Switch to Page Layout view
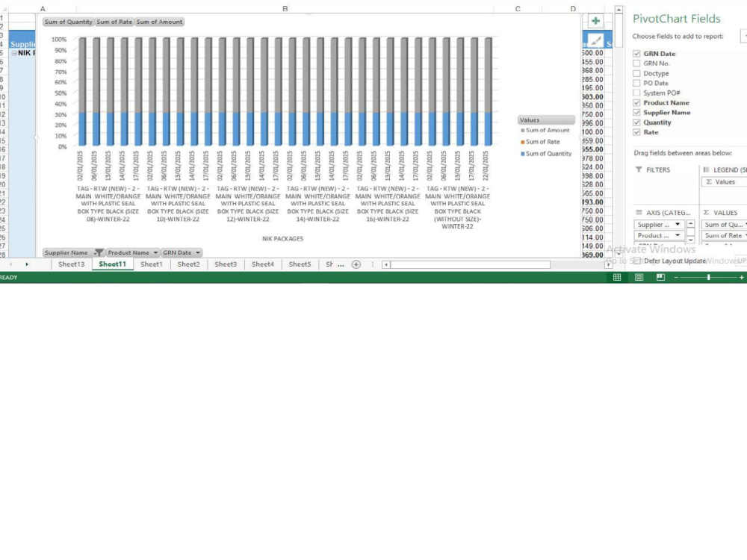Screen dimensions: 747x560 (639, 277)
